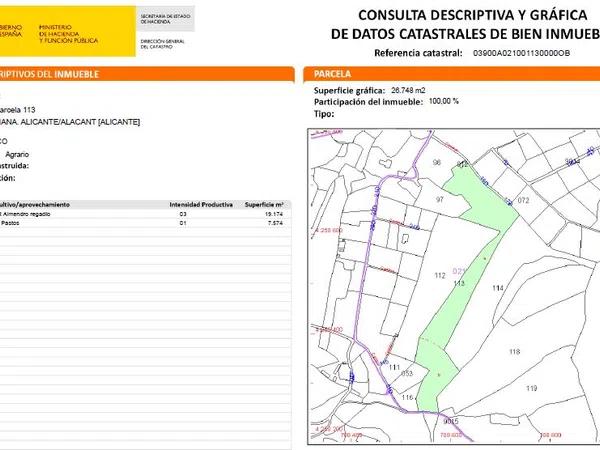600x450 pixels.
Task: Click the 'Agrario' use value
Action: coord(17,154)
